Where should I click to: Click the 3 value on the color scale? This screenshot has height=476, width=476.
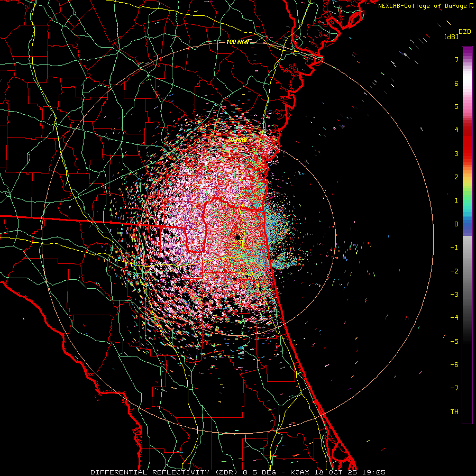[456, 153]
